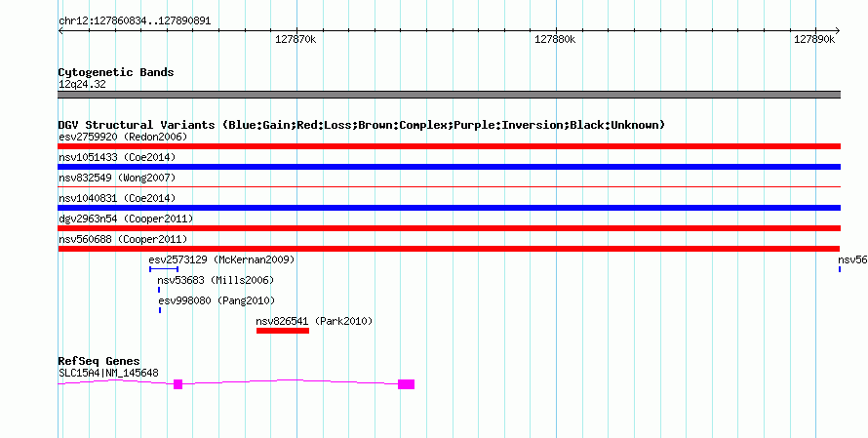Open gene SLC15A4|NM_145648 label
This screenshot has height=438, width=868.
click(x=108, y=373)
